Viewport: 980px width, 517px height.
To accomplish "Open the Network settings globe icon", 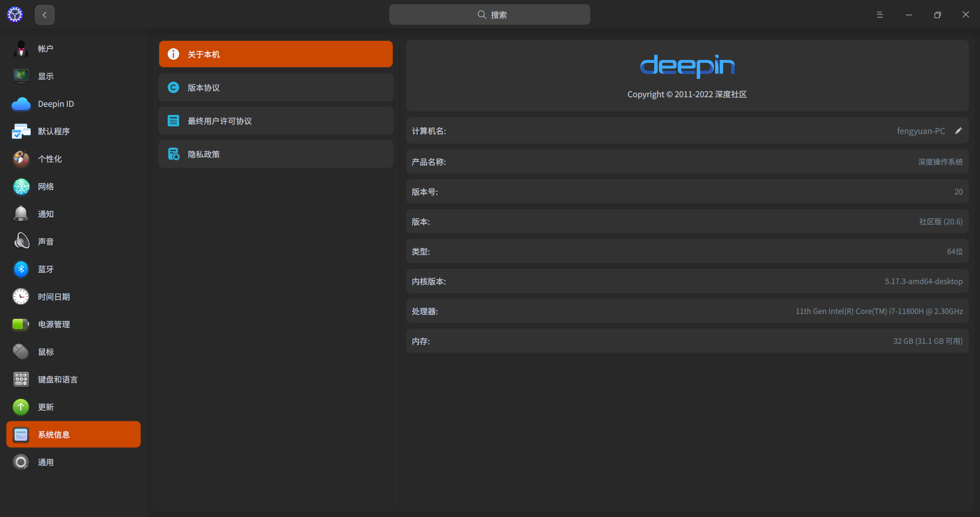I will tap(21, 187).
